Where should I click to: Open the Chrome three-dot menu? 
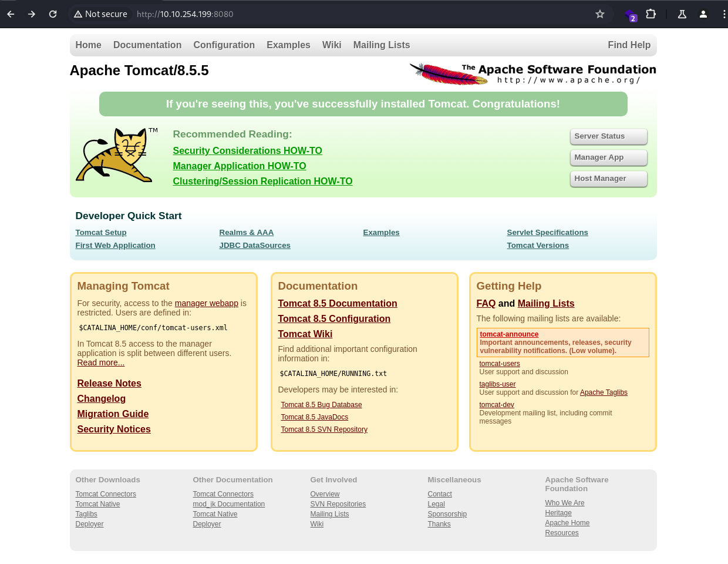pos(724,14)
